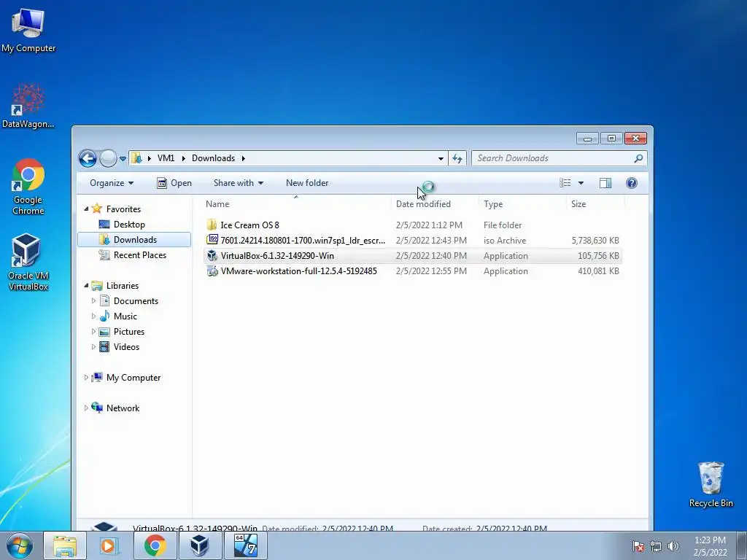Open the Recycle Bin on desktop
The height and width of the screenshot is (560, 747).
(x=711, y=484)
